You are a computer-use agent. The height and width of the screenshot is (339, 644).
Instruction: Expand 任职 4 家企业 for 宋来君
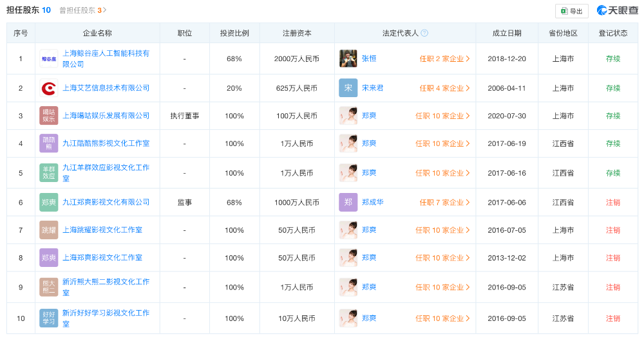coord(444,88)
